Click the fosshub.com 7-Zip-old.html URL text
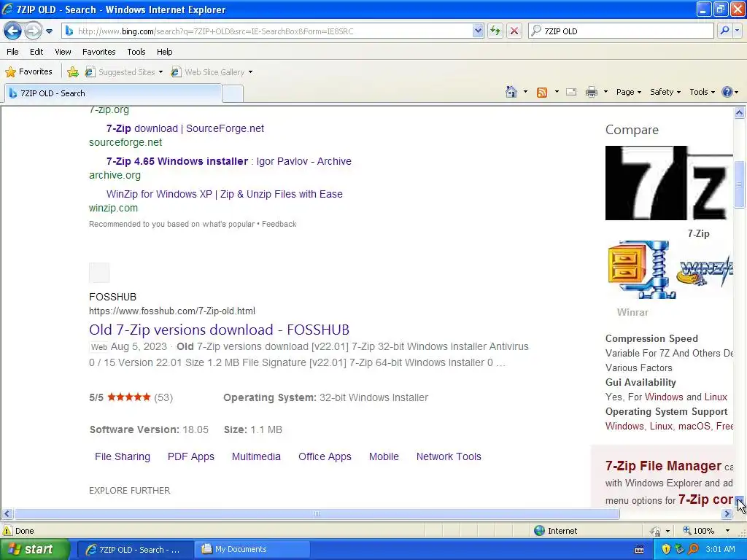Screen dimensions: 747x560 172,311
